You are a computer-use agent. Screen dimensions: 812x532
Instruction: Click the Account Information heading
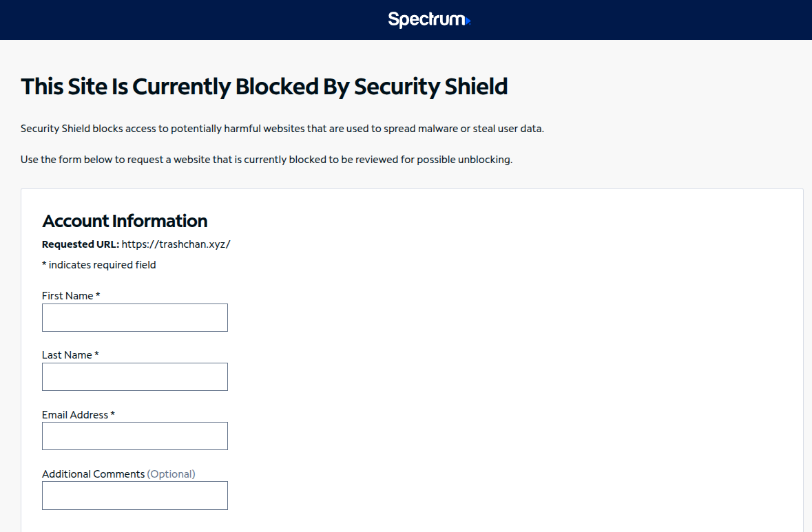125,221
